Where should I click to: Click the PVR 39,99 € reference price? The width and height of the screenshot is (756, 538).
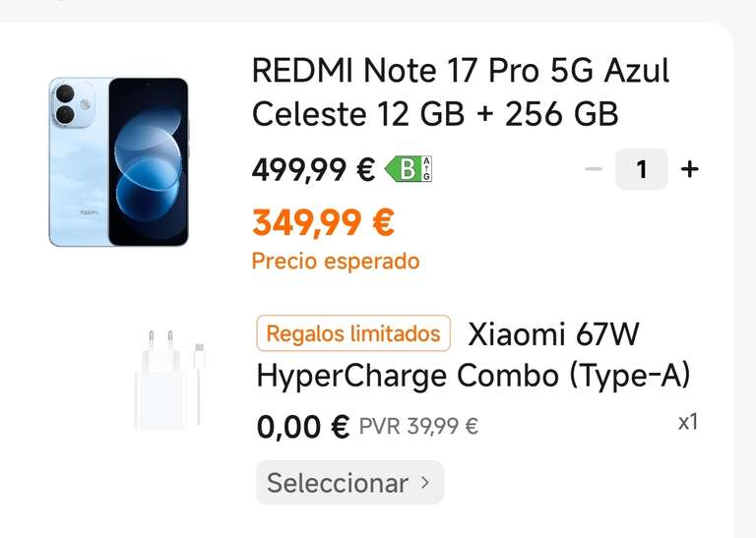pos(419,426)
